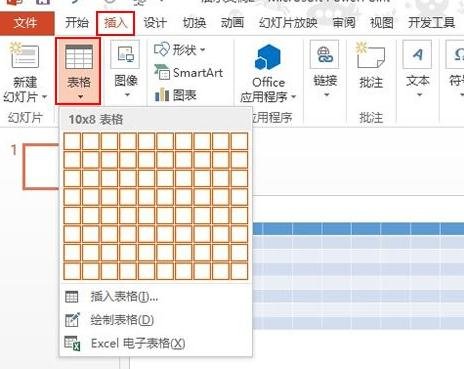This screenshot has width=464, height=369.
Task: Insert a SmartArt graphic
Action: pyautogui.click(x=189, y=72)
